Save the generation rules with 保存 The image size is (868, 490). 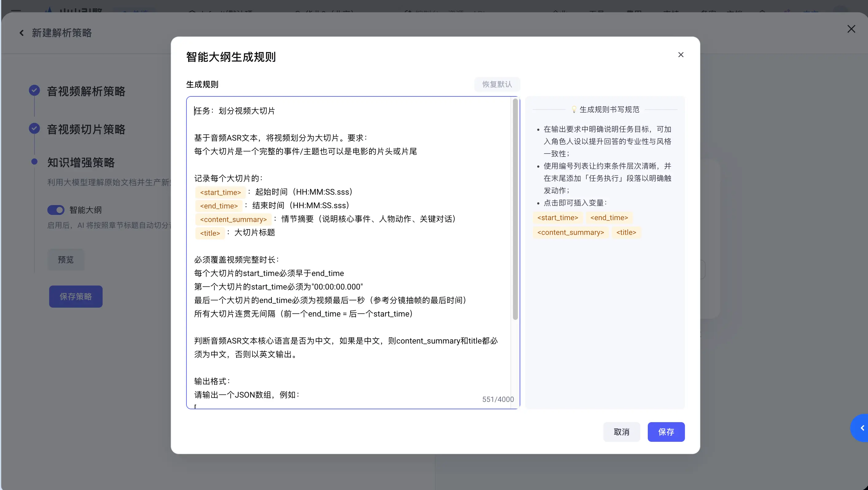(666, 432)
